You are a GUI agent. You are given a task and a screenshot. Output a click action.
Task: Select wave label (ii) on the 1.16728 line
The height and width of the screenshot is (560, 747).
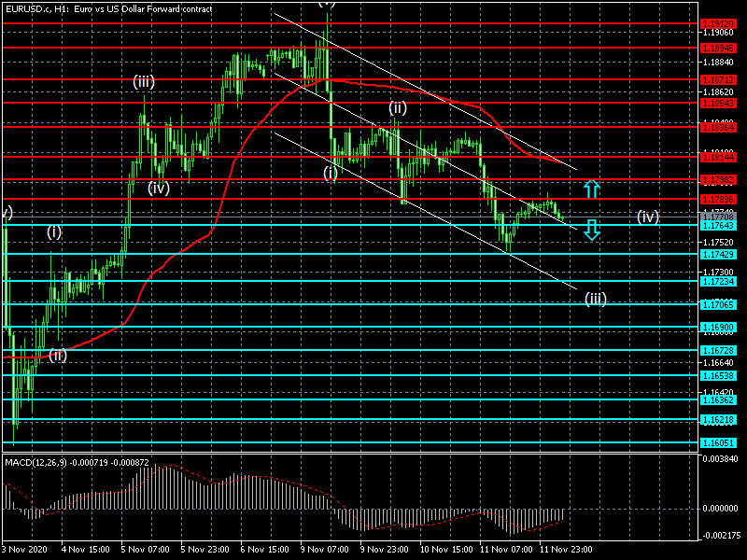pyautogui.click(x=58, y=355)
